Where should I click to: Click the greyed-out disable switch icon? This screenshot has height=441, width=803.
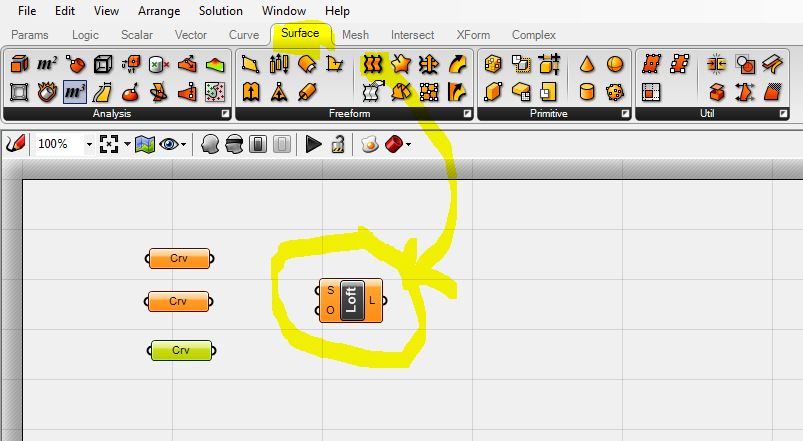pos(282,144)
